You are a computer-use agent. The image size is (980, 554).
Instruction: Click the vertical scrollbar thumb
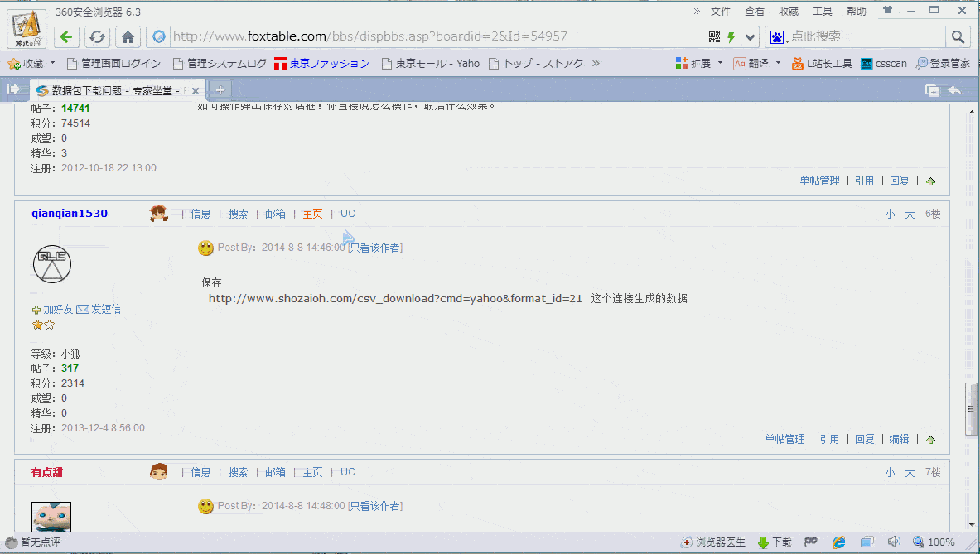coord(971,408)
